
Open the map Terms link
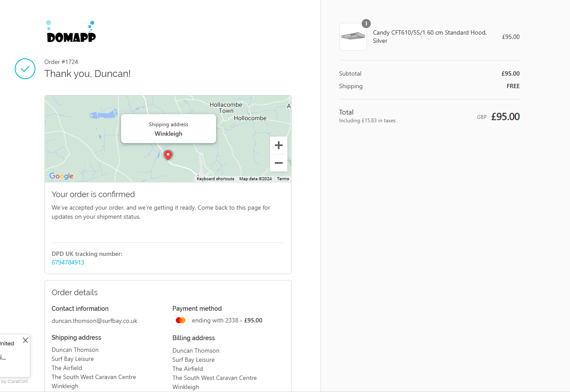(283, 179)
